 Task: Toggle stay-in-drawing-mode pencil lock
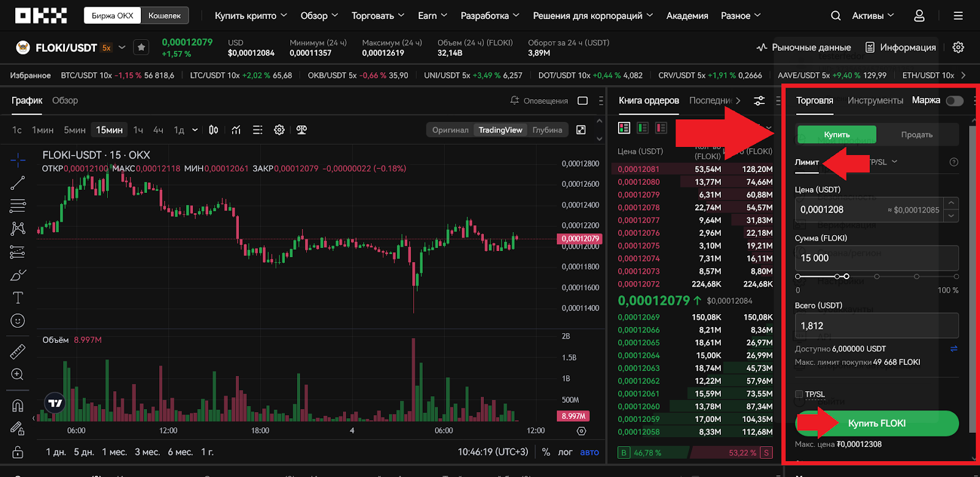click(x=18, y=429)
